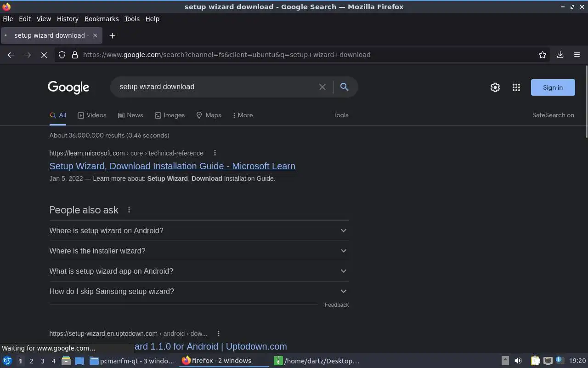Expand 'Where is the installer wizard?' question
Image resolution: width=588 pixels, height=368 pixels.
click(x=199, y=251)
